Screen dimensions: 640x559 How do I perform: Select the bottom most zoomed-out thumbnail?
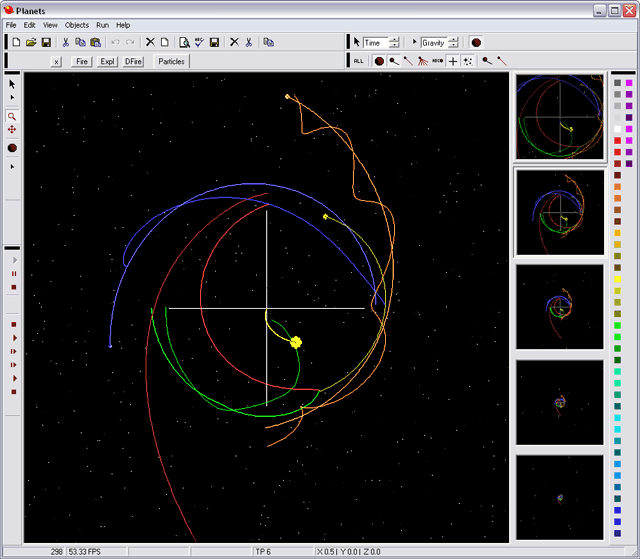[x=560, y=497]
